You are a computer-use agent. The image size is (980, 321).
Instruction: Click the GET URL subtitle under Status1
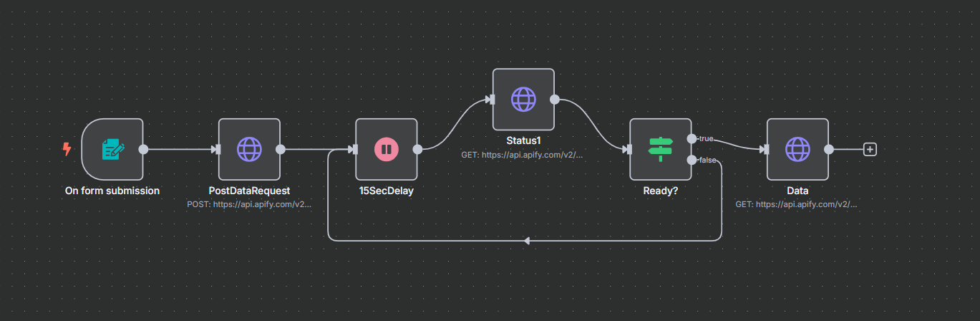coord(523,154)
